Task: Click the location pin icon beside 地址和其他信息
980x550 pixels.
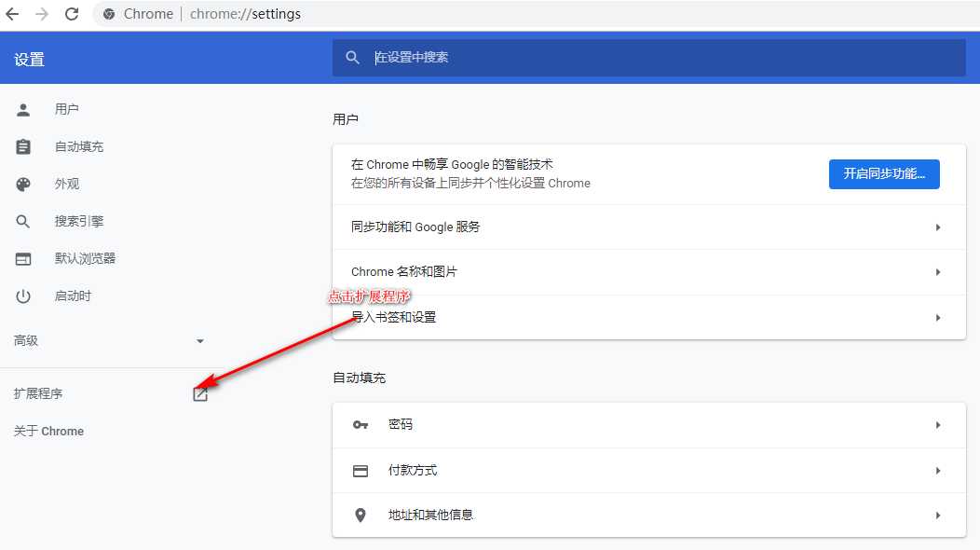Action: pos(361,515)
